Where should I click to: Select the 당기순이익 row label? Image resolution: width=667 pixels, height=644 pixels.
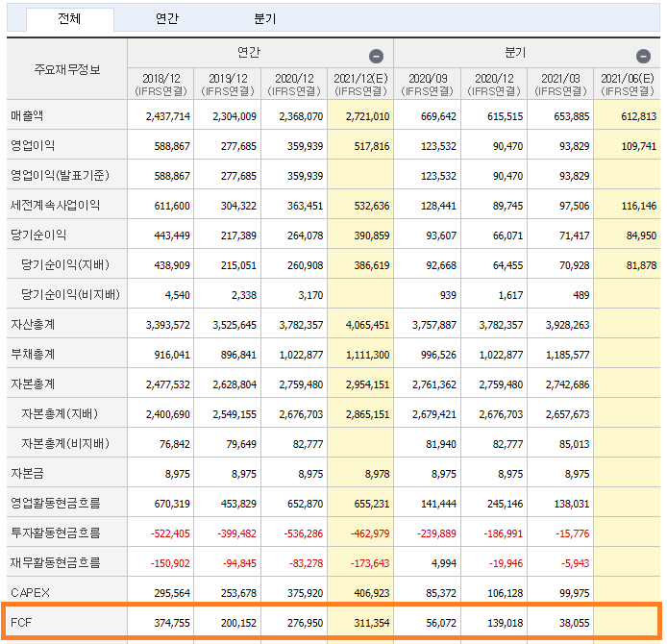click(x=38, y=235)
